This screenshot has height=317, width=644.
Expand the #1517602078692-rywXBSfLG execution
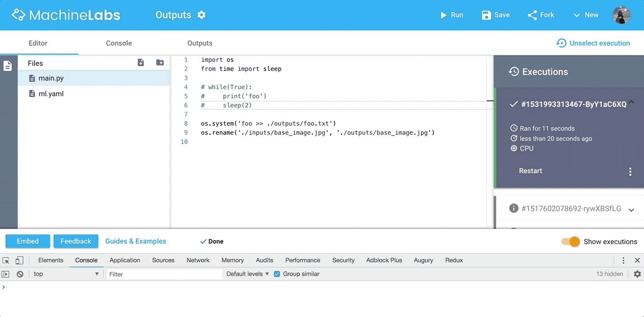tap(631, 209)
